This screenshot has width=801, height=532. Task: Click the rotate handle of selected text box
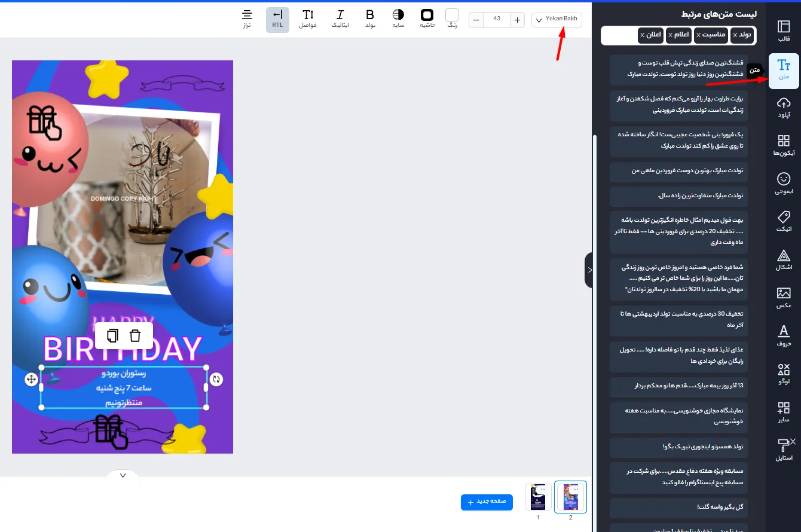coord(216,379)
